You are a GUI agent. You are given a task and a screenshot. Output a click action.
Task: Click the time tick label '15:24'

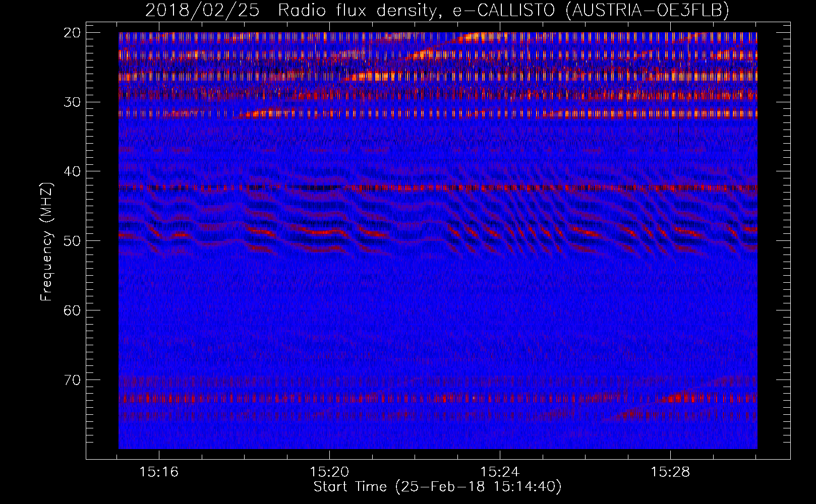click(500, 472)
